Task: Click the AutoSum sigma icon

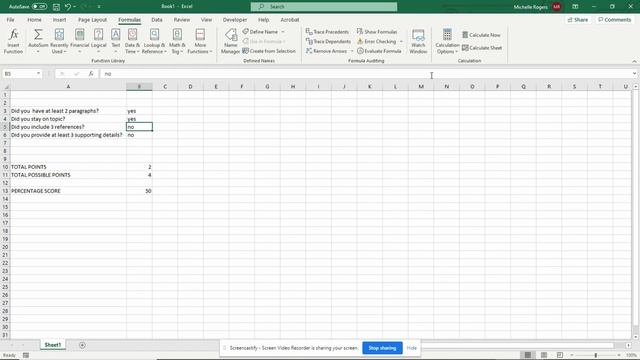Action: point(38,34)
